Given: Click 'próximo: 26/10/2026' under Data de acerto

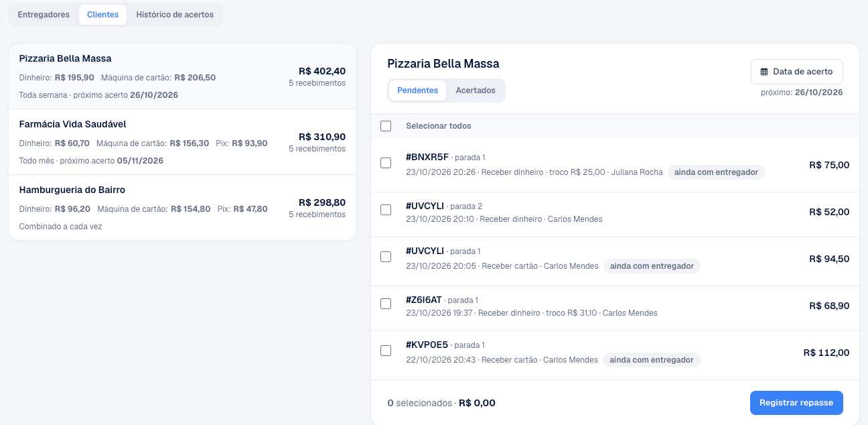Looking at the screenshot, I should [802, 93].
